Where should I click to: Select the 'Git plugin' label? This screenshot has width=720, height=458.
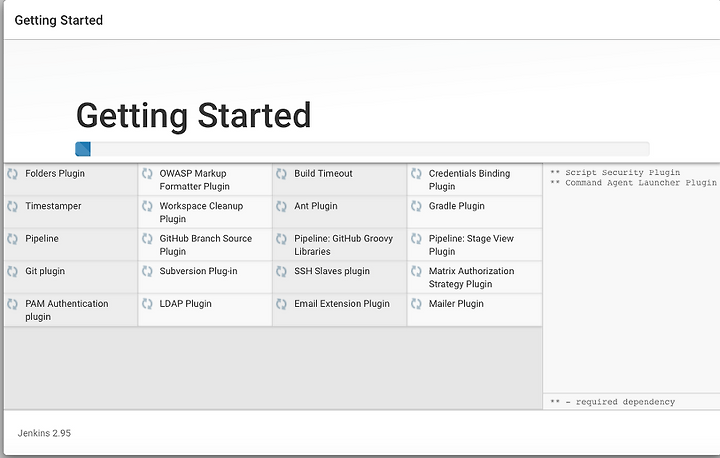tap(45, 271)
